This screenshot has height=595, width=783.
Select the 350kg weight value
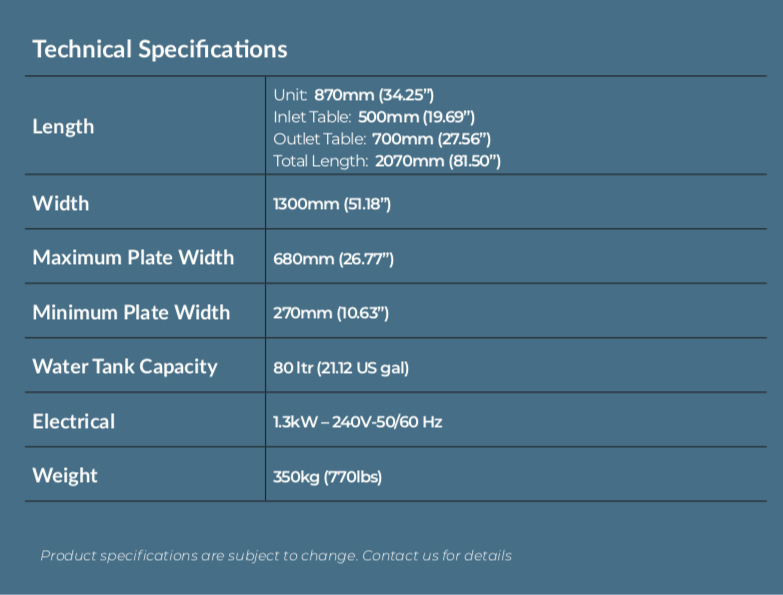coord(327,477)
